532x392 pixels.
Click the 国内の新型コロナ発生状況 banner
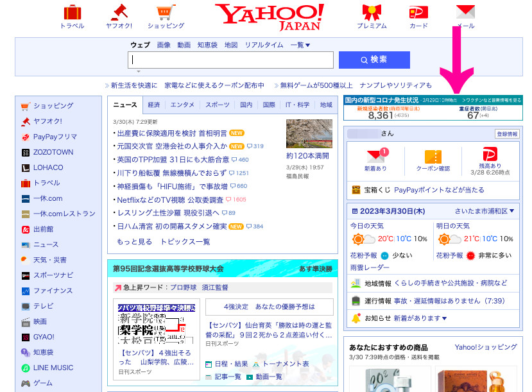click(433, 108)
